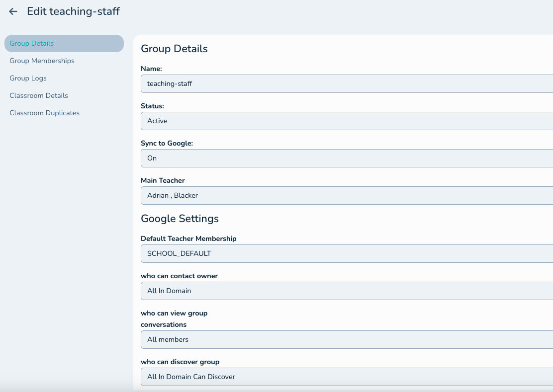Click the Sync to Google label
Image resolution: width=553 pixels, height=392 pixels.
(167, 143)
